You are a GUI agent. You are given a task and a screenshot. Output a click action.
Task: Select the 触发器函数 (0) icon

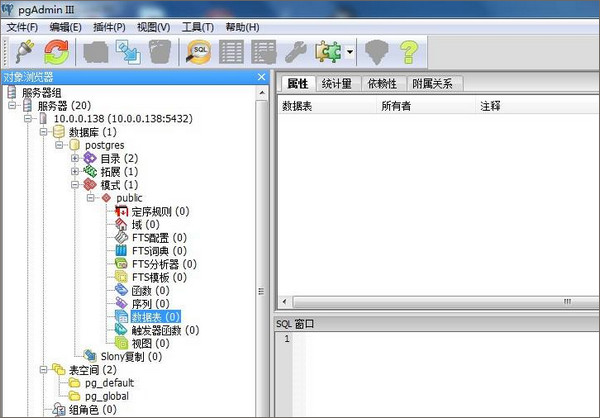121,330
